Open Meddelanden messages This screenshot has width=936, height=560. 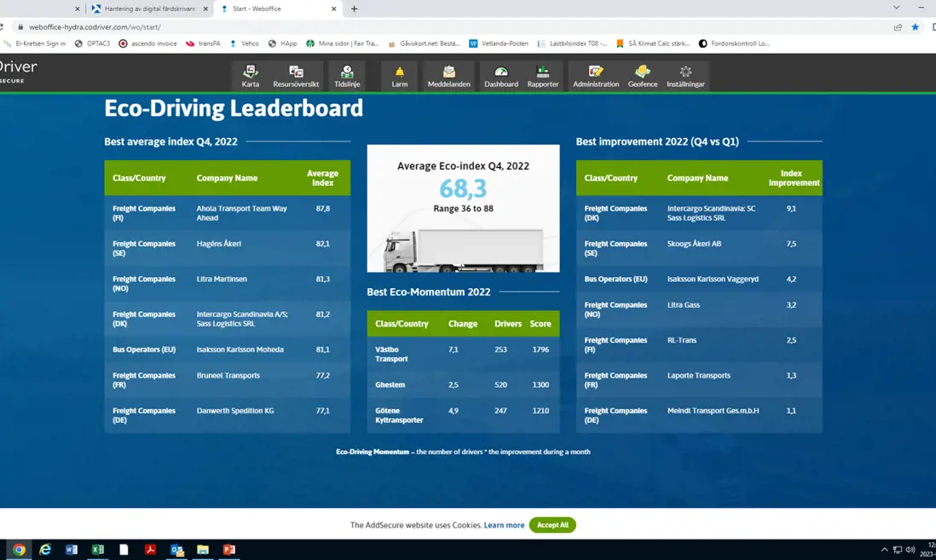coord(449,76)
